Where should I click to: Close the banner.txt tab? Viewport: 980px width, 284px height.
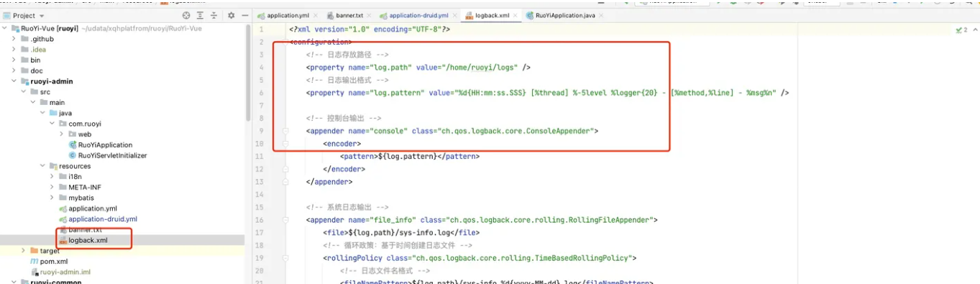click(x=369, y=15)
